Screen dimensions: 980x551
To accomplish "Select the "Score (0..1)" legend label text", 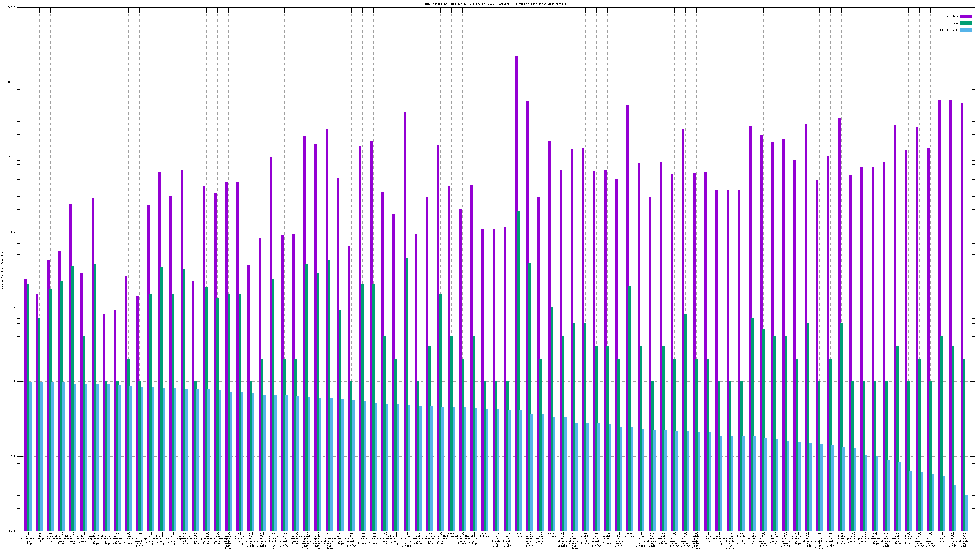I will click(949, 30).
